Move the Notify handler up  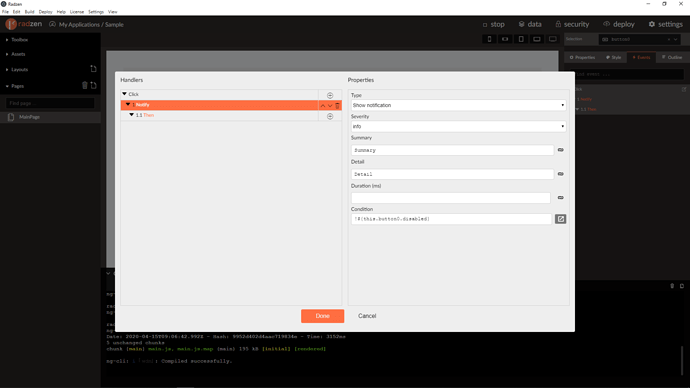coord(323,106)
